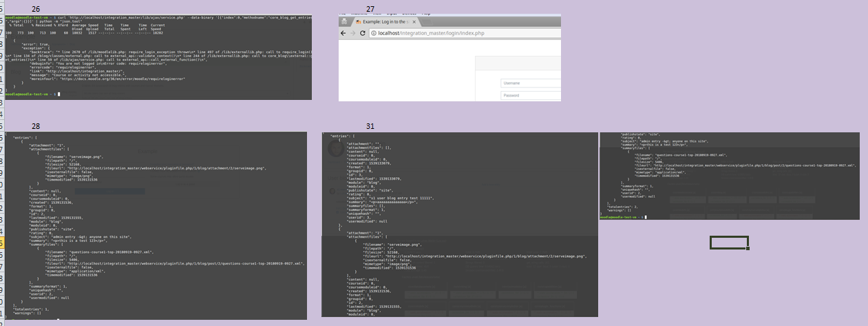Click '"mimetype": "image/png"' in image 28
The height and width of the screenshot is (326, 868).
pyautogui.click(x=69, y=175)
